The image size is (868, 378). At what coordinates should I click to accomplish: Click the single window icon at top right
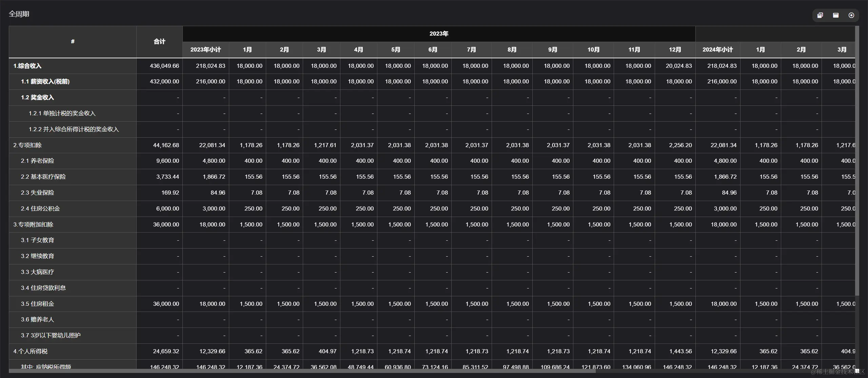(835, 15)
